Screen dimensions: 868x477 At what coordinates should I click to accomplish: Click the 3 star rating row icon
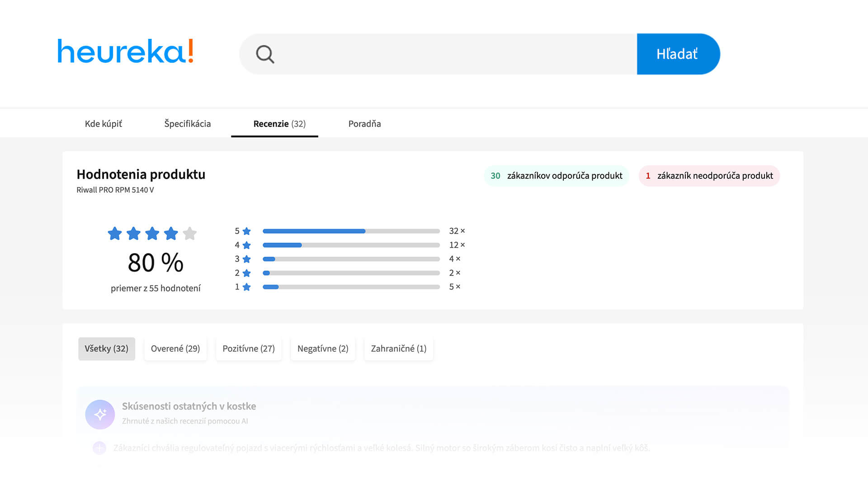(x=246, y=259)
